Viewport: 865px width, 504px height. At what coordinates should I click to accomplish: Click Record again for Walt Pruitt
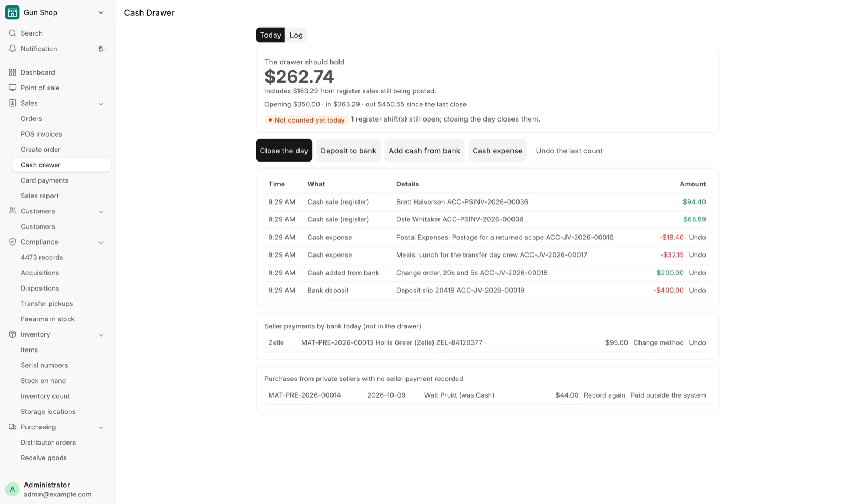coord(604,395)
